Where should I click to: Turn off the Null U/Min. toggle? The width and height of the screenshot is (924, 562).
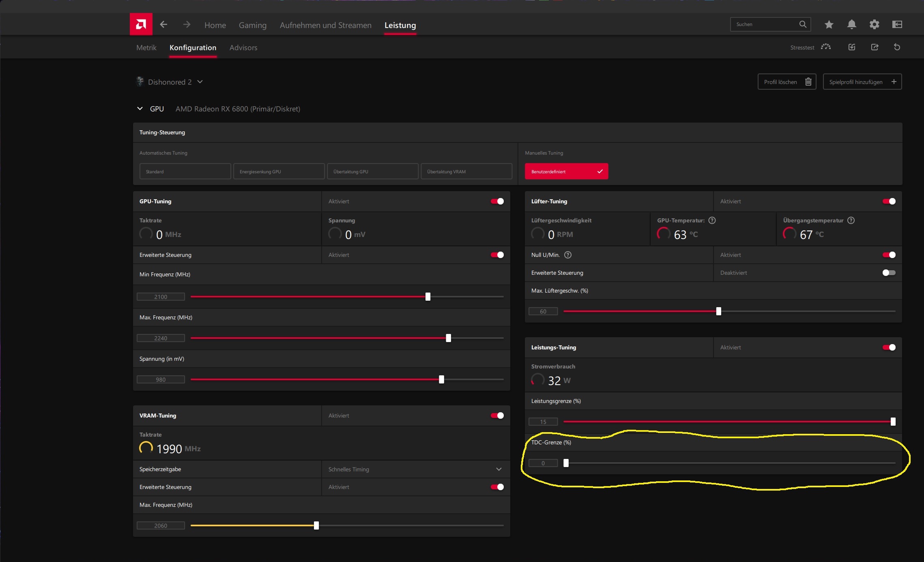click(889, 255)
